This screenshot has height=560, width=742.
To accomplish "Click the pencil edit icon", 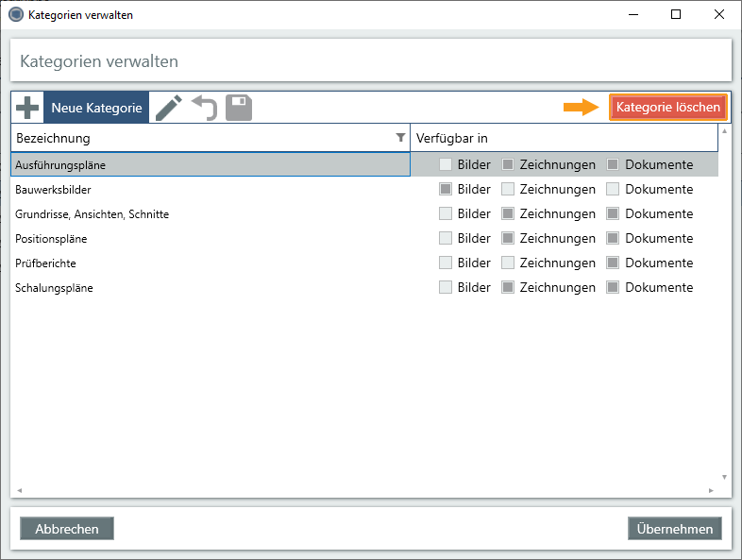I will [x=169, y=108].
